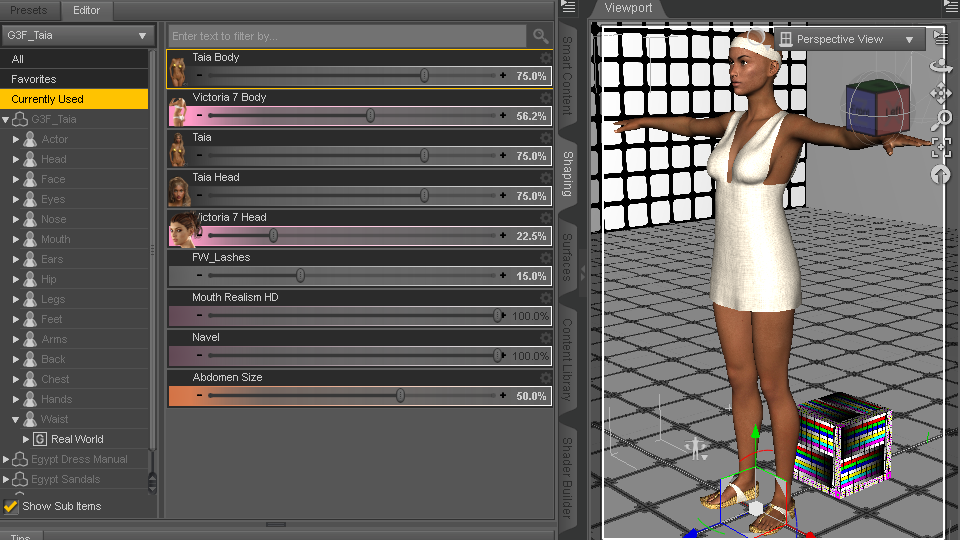Open the G3F_Taia figure dropdown
The image size is (960, 540).
coord(77,36)
